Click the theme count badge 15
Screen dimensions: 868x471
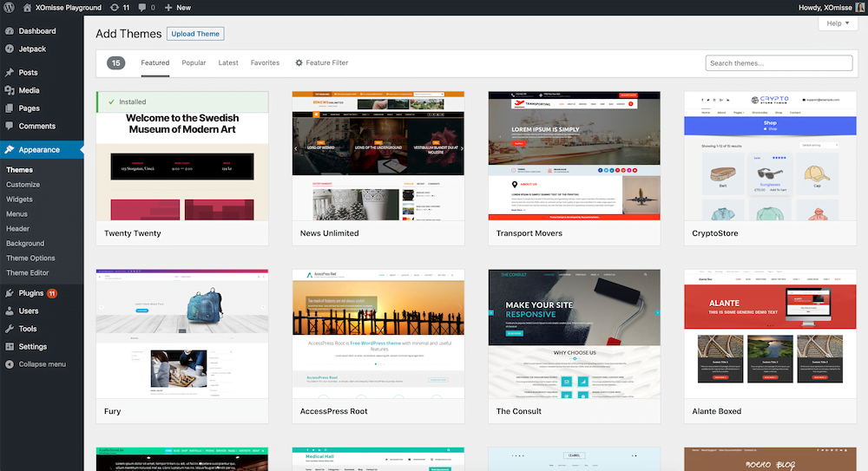pyautogui.click(x=115, y=63)
